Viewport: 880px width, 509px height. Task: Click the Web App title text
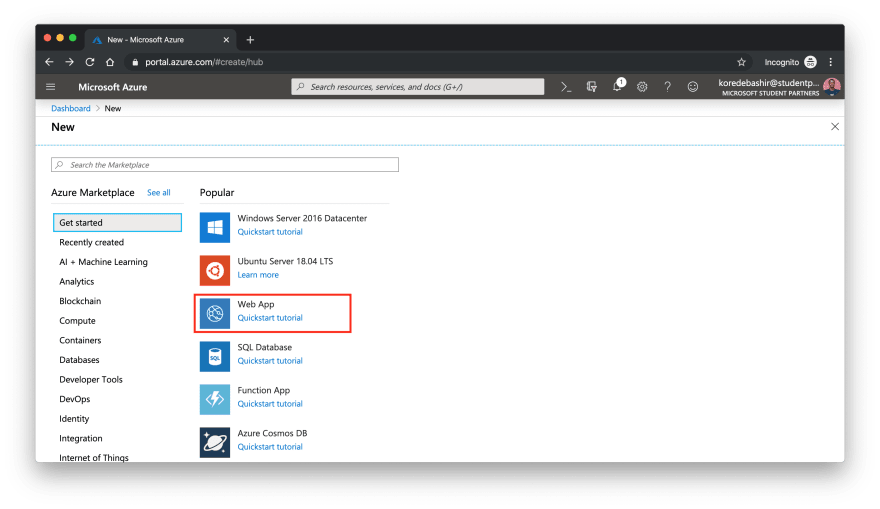point(256,304)
